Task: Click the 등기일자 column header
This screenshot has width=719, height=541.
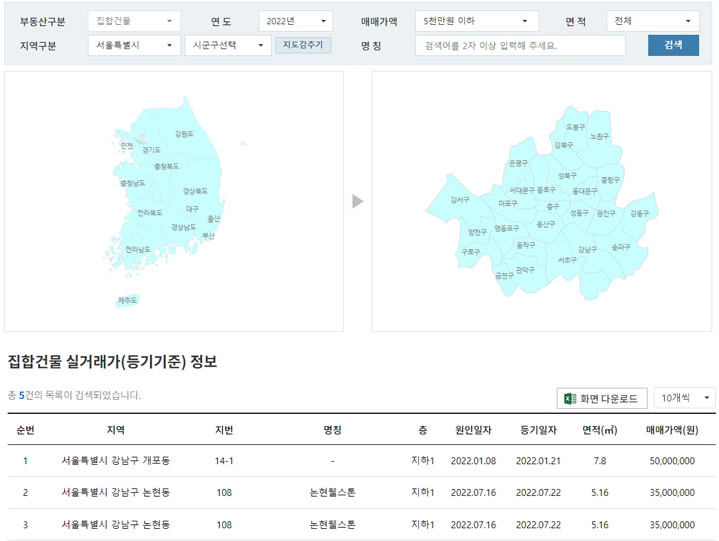Action: tap(538, 430)
